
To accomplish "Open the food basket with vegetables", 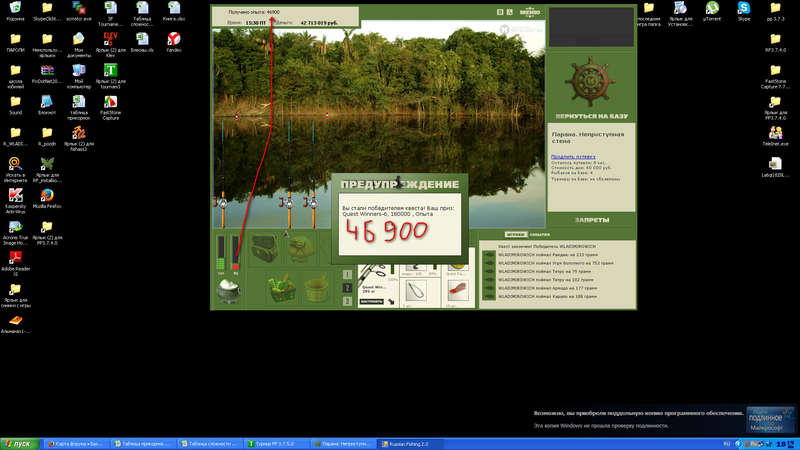I will (x=281, y=288).
